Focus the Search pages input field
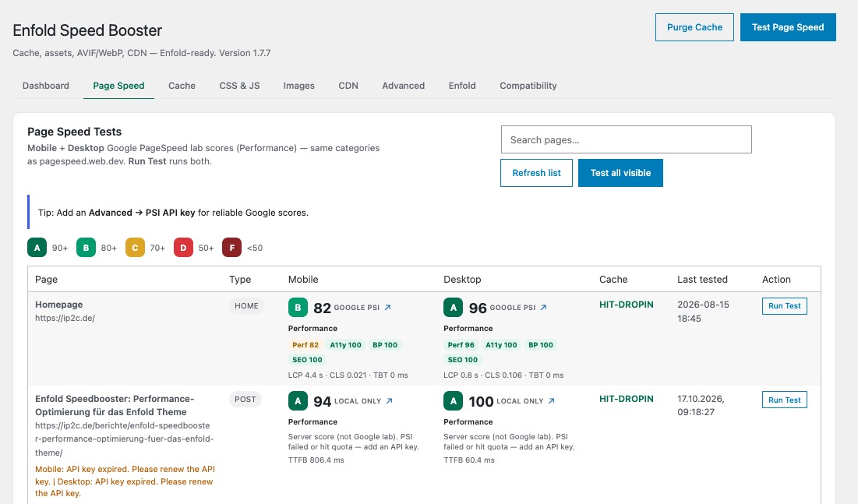 tap(626, 139)
